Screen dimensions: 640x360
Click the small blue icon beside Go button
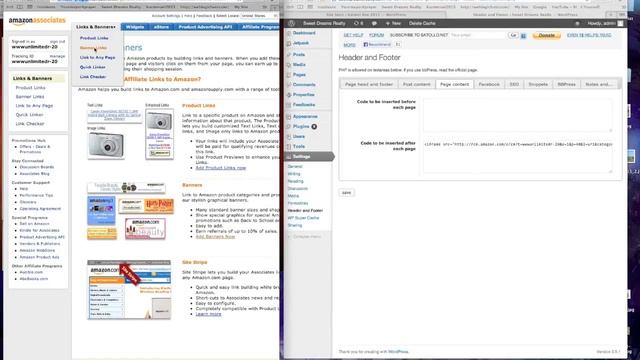[523, 36]
